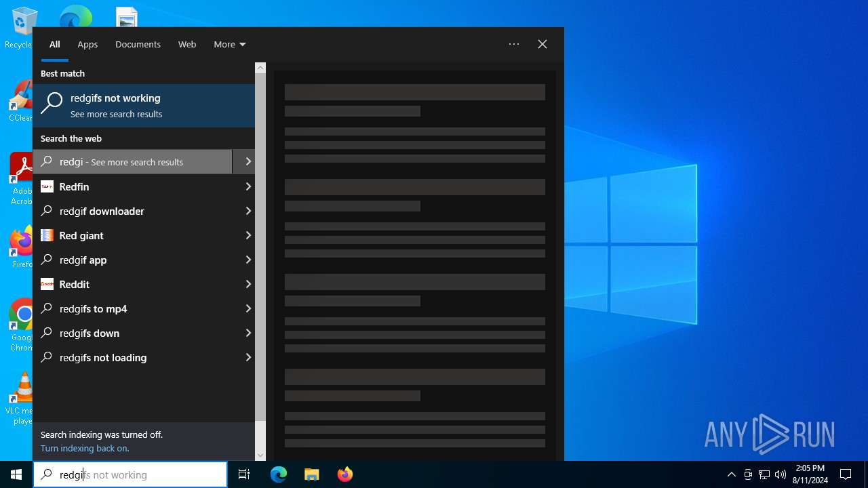Image resolution: width=868 pixels, height=488 pixels.
Task: Select the Web filter tab
Action: tap(187, 44)
